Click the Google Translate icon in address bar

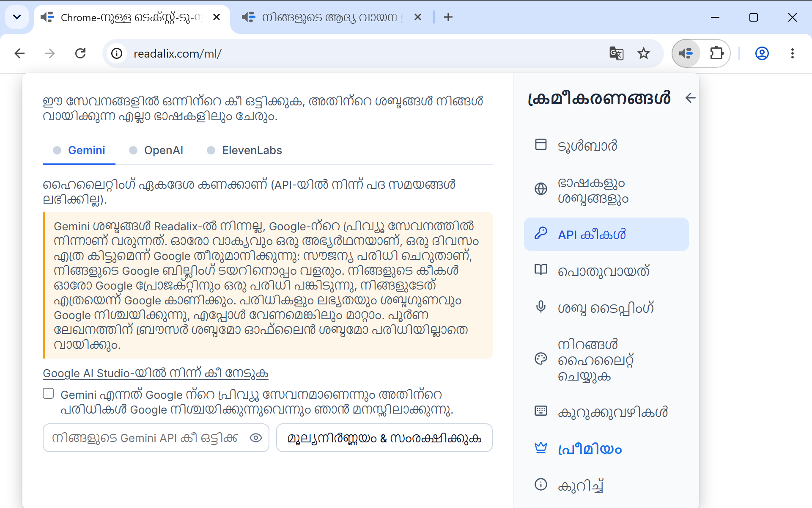click(616, 53)
